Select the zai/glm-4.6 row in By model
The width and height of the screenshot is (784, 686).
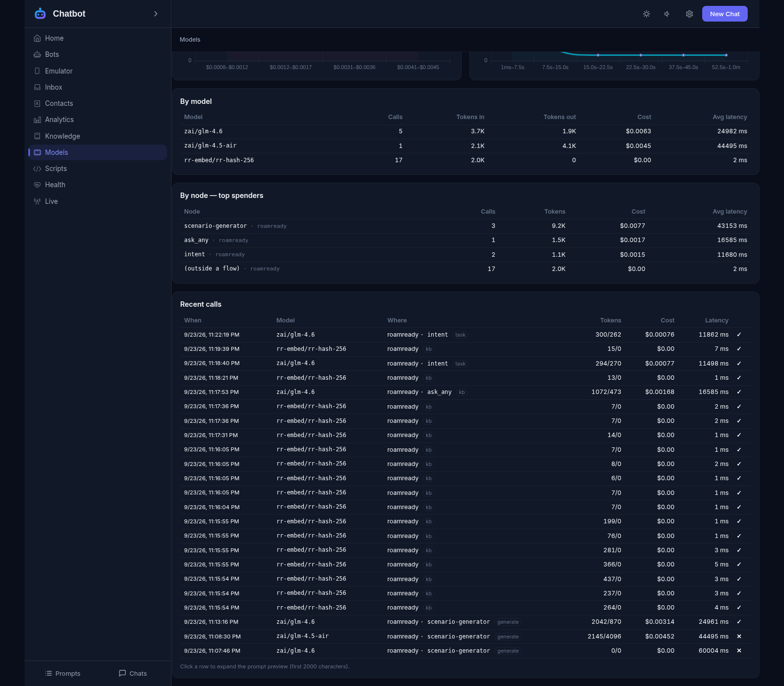click(465, 131)
